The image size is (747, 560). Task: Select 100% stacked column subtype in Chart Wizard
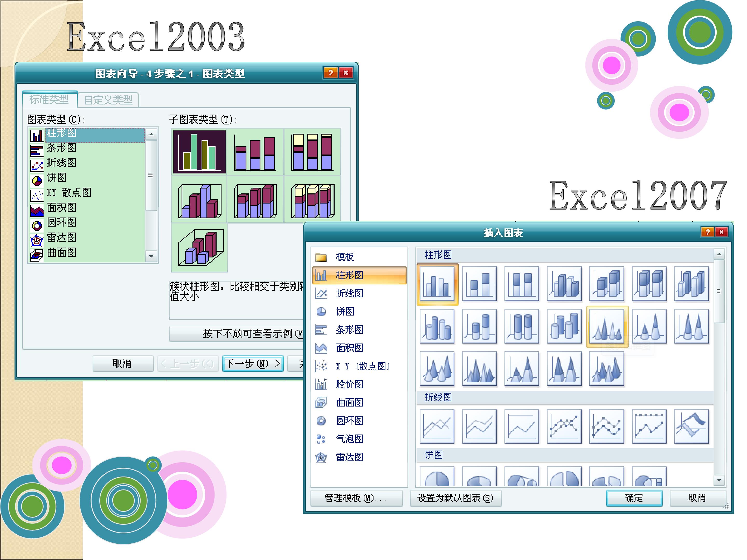pos(312,152)
